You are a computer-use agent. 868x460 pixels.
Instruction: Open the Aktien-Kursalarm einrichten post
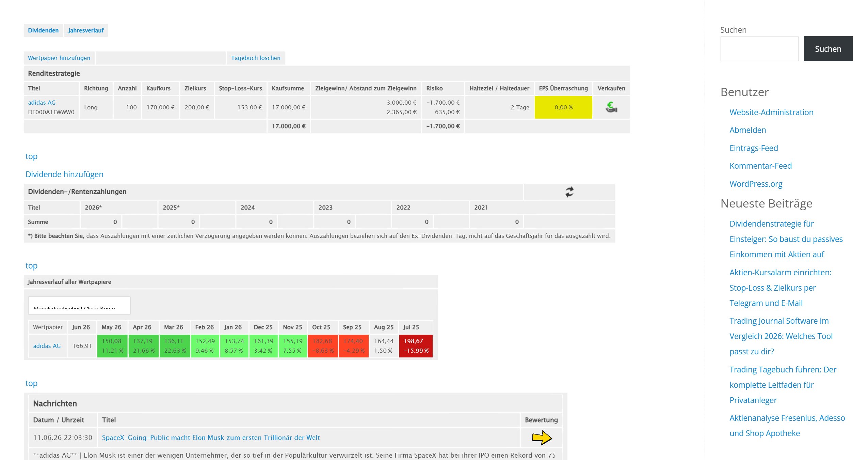(780, 288)
